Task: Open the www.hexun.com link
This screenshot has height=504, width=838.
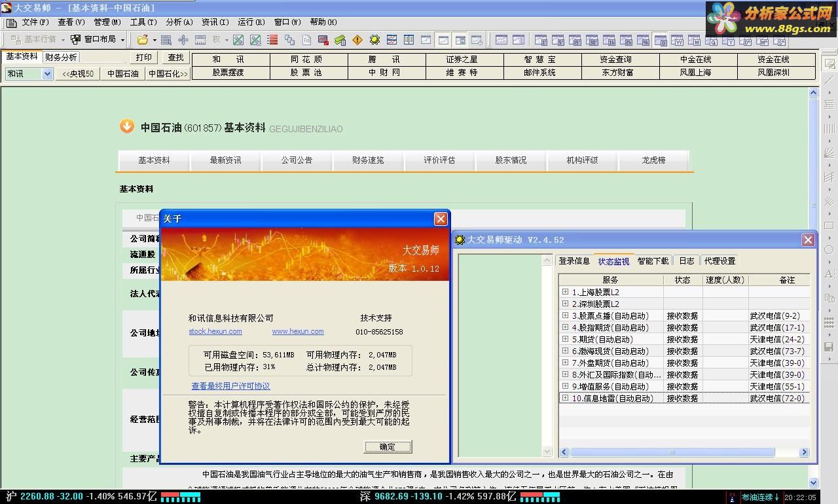Action: point(298,331)
